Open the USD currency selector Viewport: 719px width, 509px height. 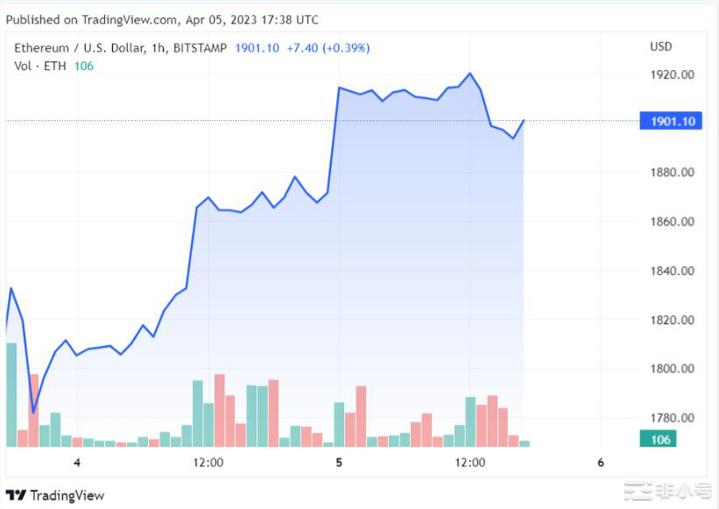pos(661,47)
